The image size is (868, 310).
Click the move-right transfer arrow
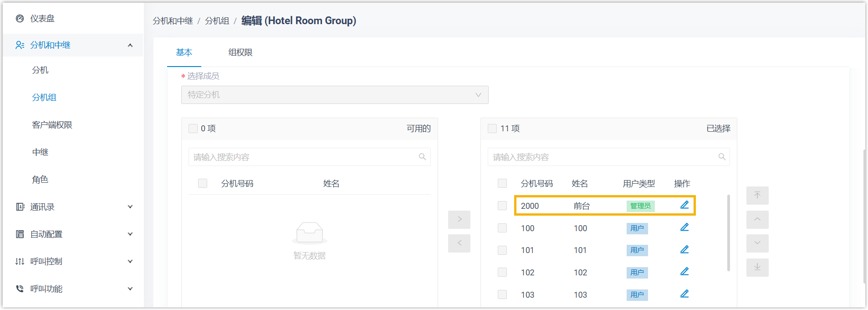tap(459, 219)
